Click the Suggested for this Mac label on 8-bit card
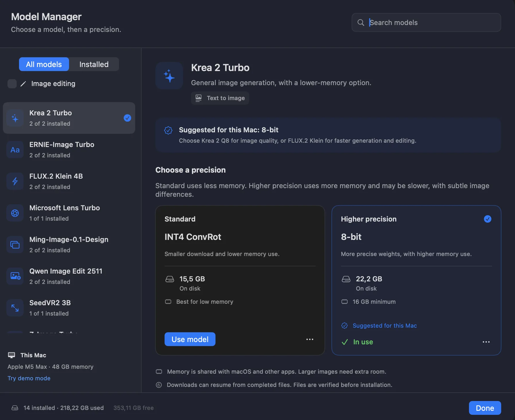515x420 pixels. coord(385,326)
